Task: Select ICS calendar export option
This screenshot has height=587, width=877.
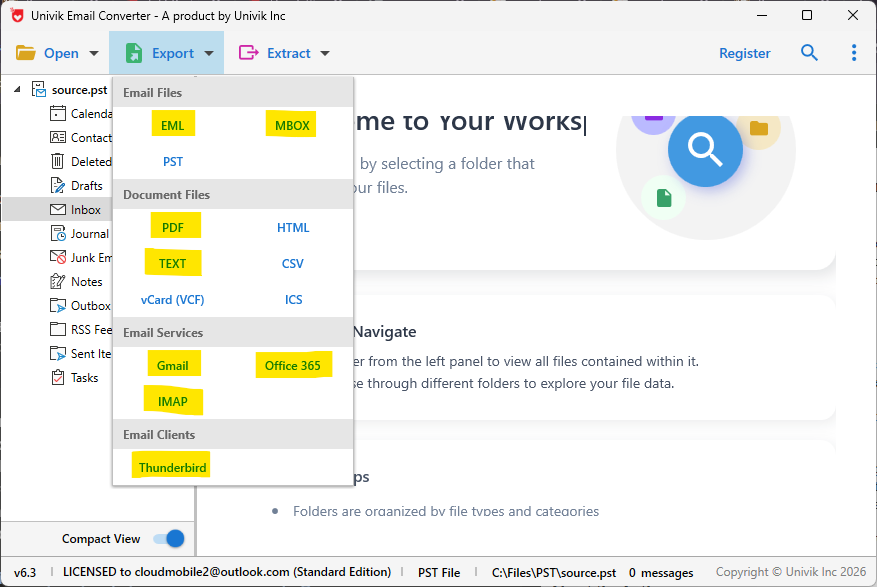Action: [294, 300]
